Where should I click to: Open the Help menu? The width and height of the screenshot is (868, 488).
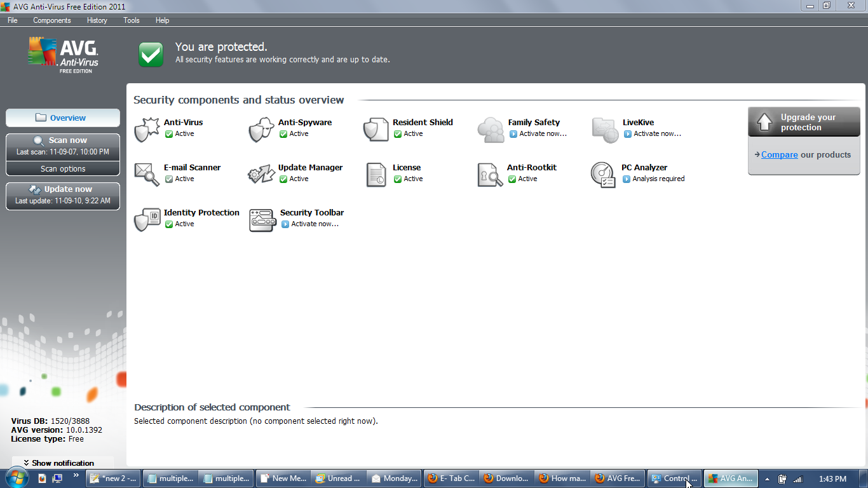point(163,20)
